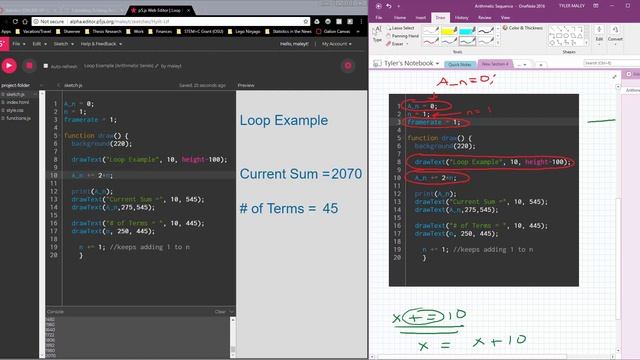Open the File tab in OneNote

(379, 18)
